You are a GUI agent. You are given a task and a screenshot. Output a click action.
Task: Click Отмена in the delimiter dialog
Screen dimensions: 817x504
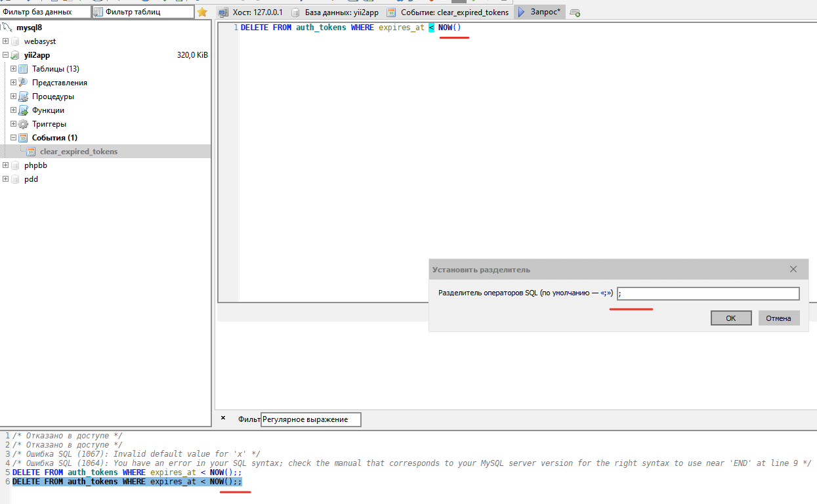click(779, 318)
